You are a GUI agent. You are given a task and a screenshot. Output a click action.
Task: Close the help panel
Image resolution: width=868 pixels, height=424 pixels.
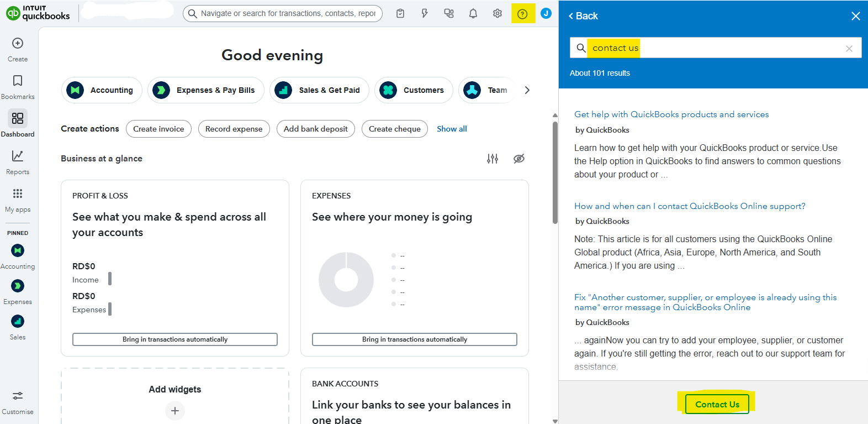tap(856, 16)
